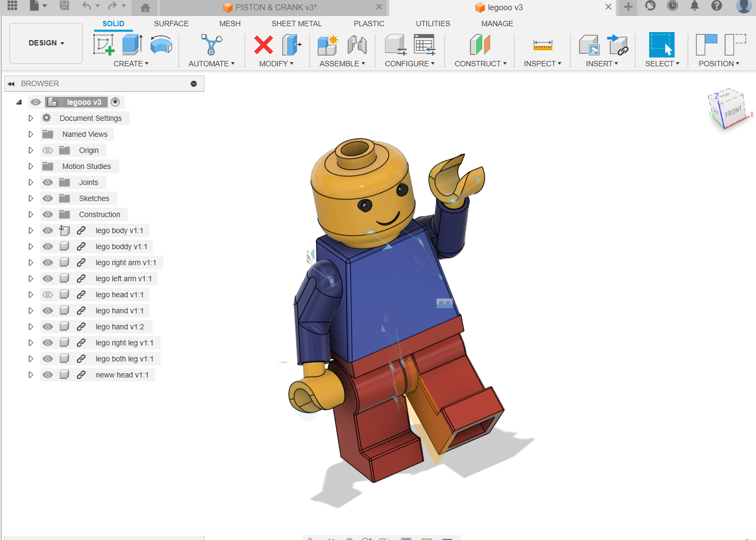The height and width of the screenshot is (540, 756).
Task: Click the Configure Model icon
Action: tap(396, 45)
